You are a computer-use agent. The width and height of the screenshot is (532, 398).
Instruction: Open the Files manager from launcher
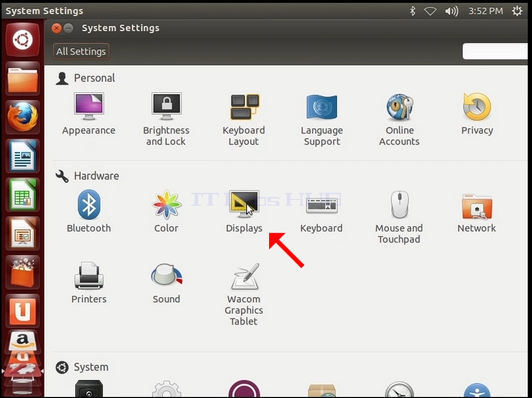[x=22, y=79]
